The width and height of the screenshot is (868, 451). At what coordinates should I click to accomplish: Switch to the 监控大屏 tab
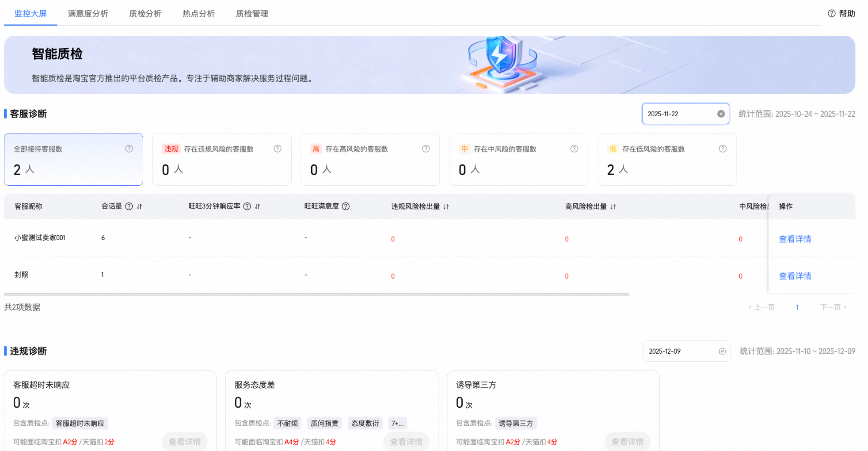coord(30,14)
